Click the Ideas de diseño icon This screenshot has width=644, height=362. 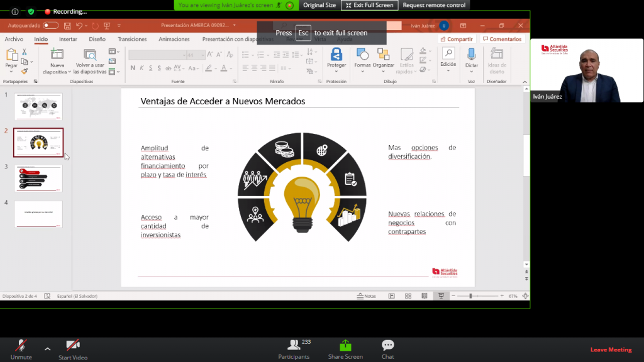pyautogui.click(x=497, y=54)
